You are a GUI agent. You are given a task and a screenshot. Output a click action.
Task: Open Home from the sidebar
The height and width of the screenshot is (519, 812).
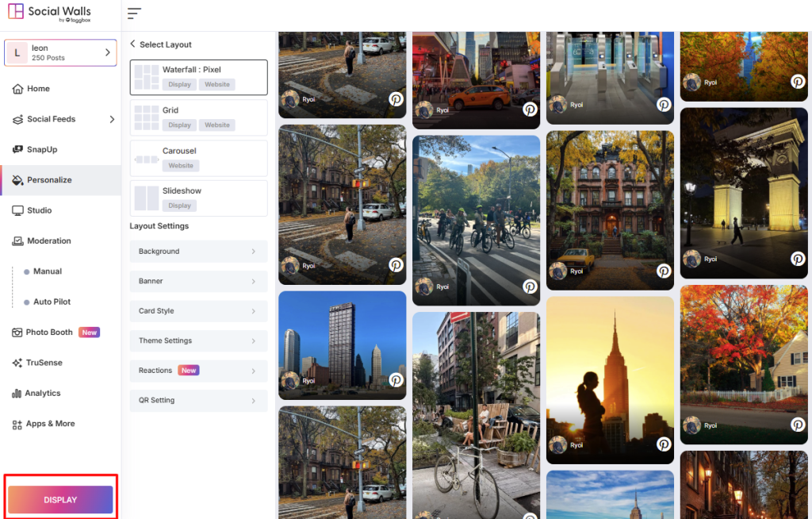[x=38, y=89]
